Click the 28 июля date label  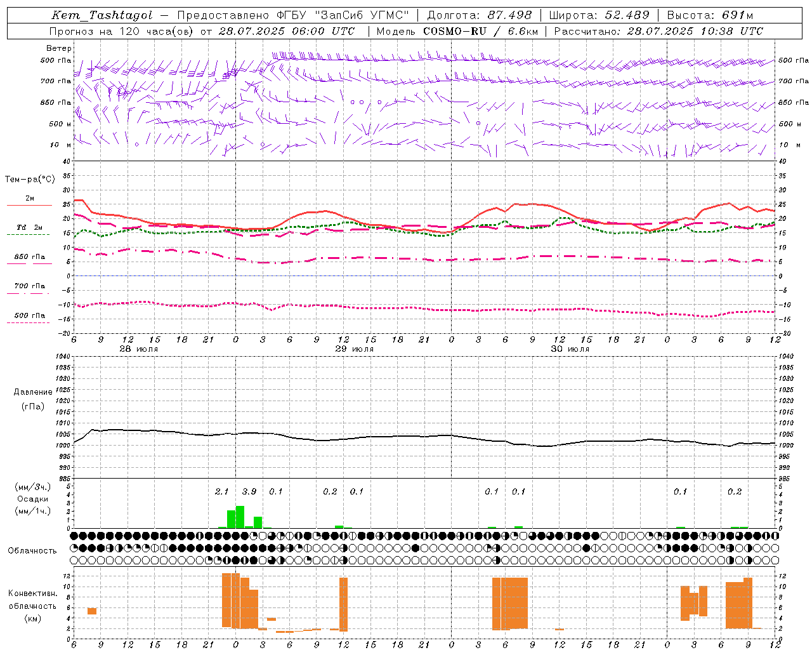click(139, 349)
